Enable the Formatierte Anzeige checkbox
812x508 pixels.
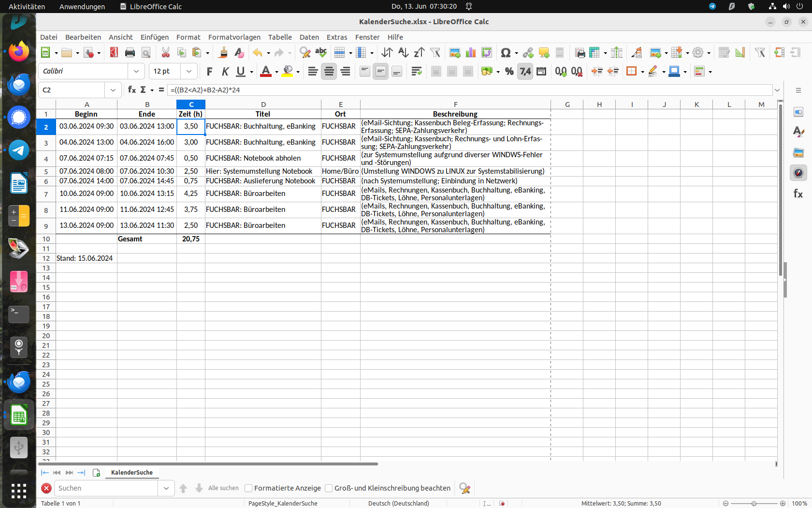[248, 488]
